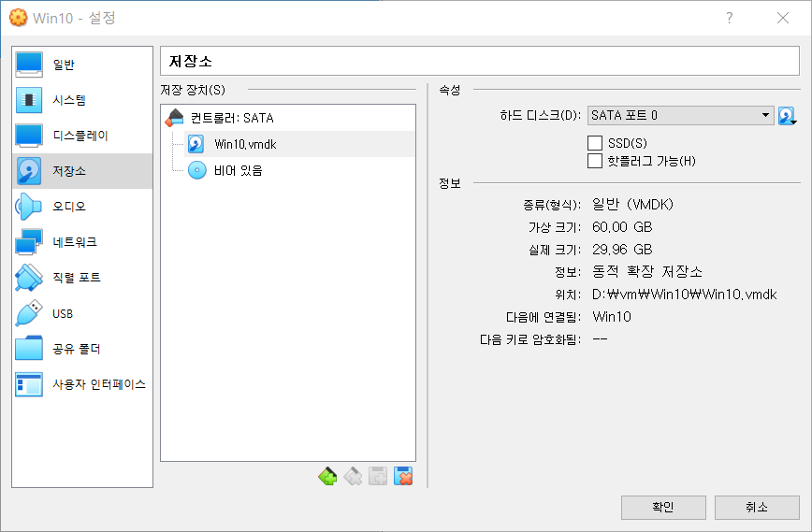Click the 하드 디스크(D): label

[540, 115]
